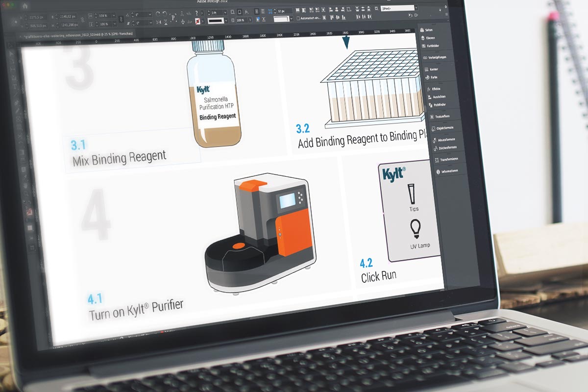
Task: Click the Binding Reagent bottle illustration
Action: click(214, 94)
